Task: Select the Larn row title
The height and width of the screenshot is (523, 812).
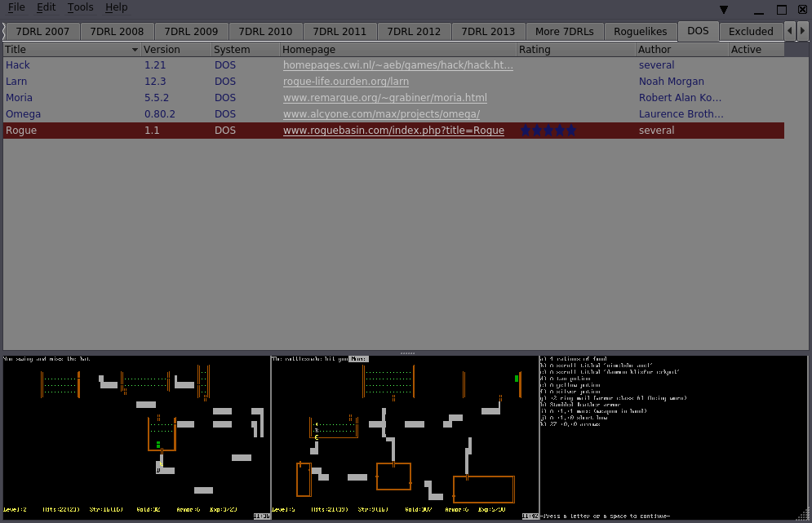Action: (x=16, y=82)
